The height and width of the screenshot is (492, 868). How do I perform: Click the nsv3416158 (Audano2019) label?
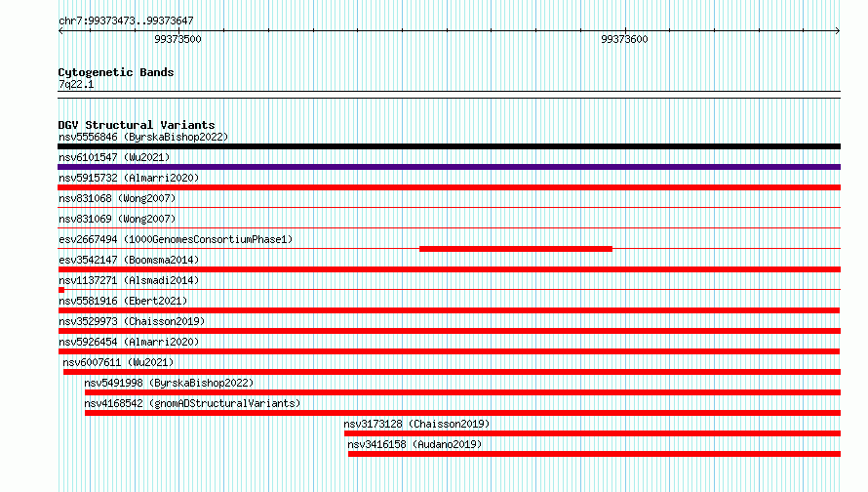click(x=414, y=444)
